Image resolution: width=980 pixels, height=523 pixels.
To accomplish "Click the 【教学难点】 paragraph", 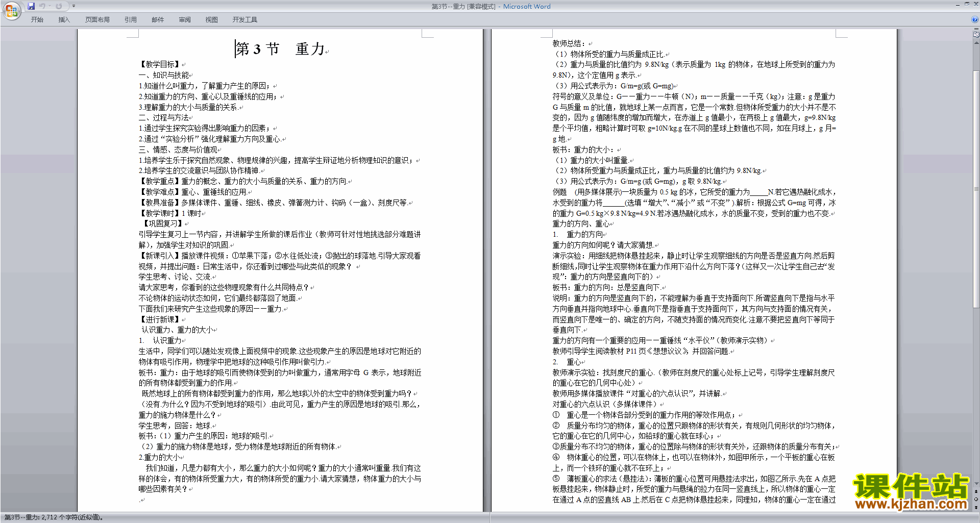I will pyautogui.click(x=193, y=192).
